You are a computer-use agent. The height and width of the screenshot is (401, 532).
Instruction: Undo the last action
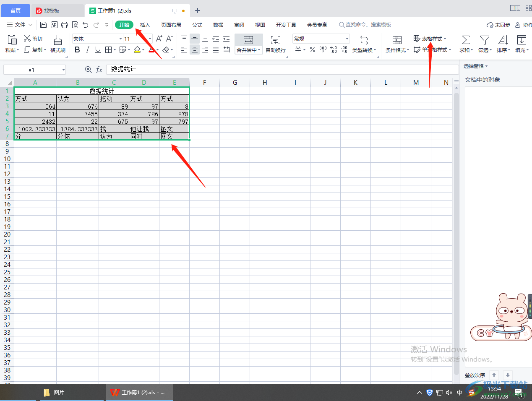86,25
